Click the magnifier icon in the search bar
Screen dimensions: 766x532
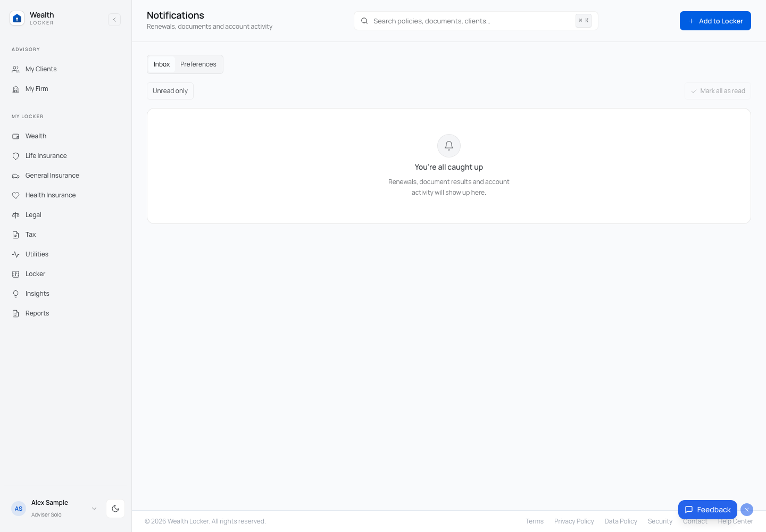(x=364, y=21)
